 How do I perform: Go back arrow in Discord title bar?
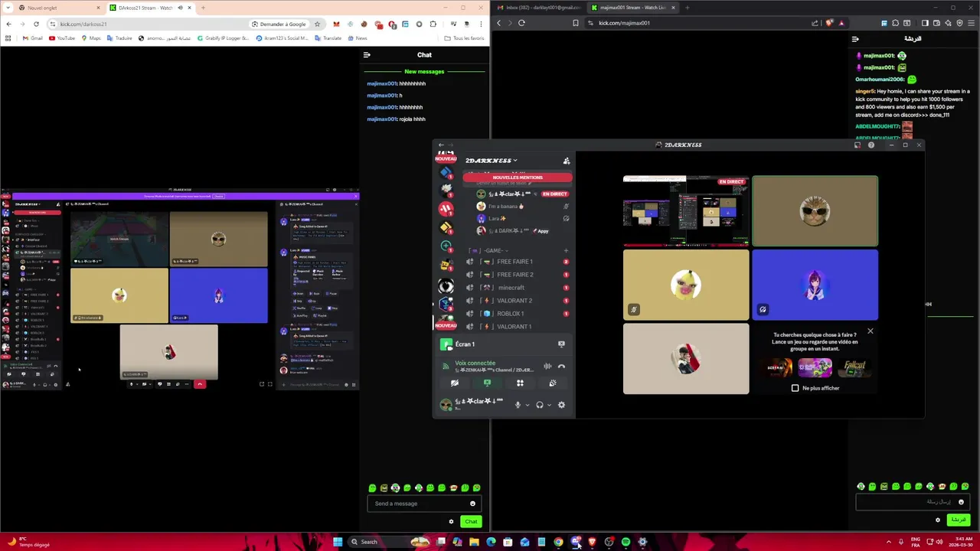point(440,145)
